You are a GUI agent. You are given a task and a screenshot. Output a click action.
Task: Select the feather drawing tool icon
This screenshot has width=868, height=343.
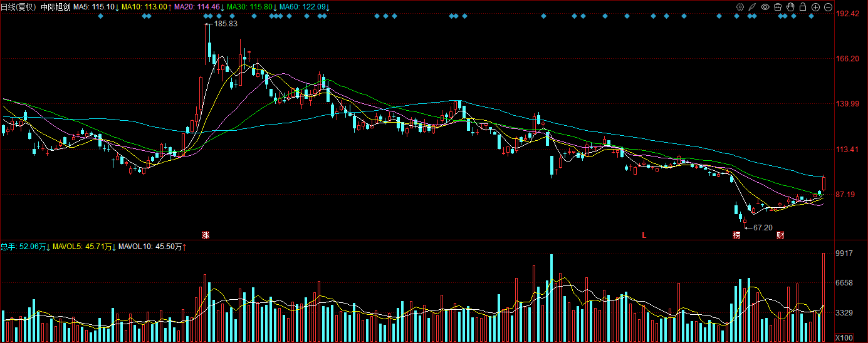tap(753, 7)
